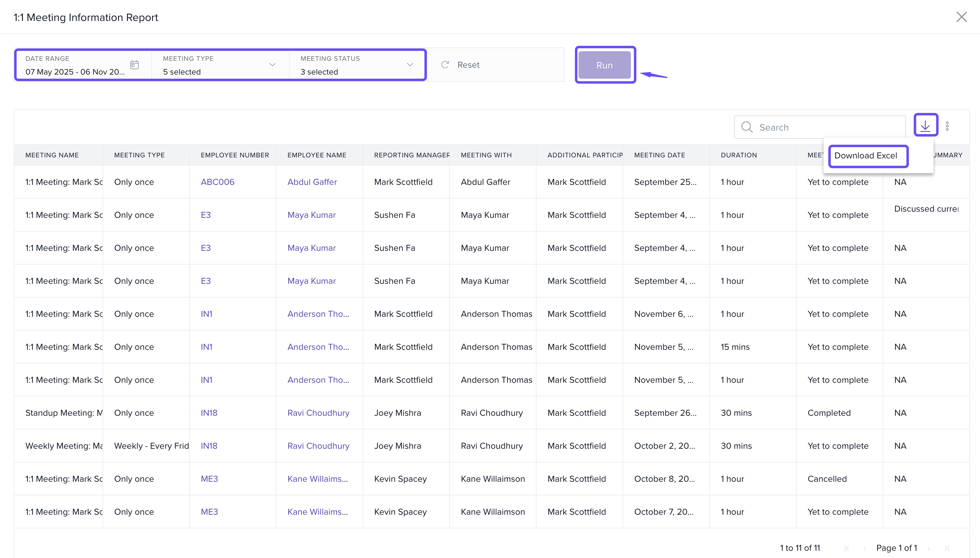
Task: Open Ravi Choudhury link in Standup row
Action: tap(318, 413)
